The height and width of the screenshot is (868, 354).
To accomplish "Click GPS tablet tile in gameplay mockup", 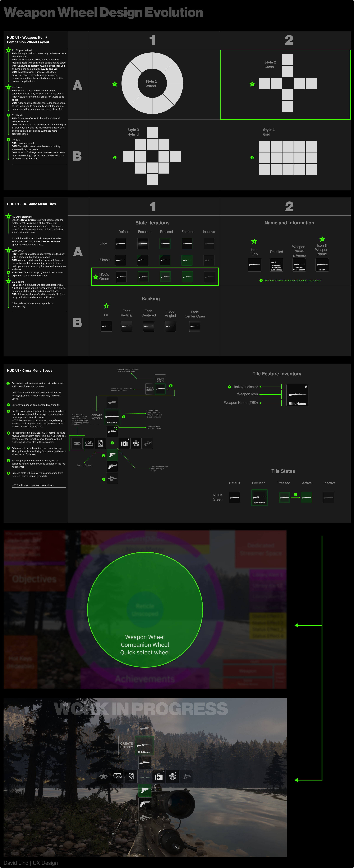I will (x=131, y=777).
